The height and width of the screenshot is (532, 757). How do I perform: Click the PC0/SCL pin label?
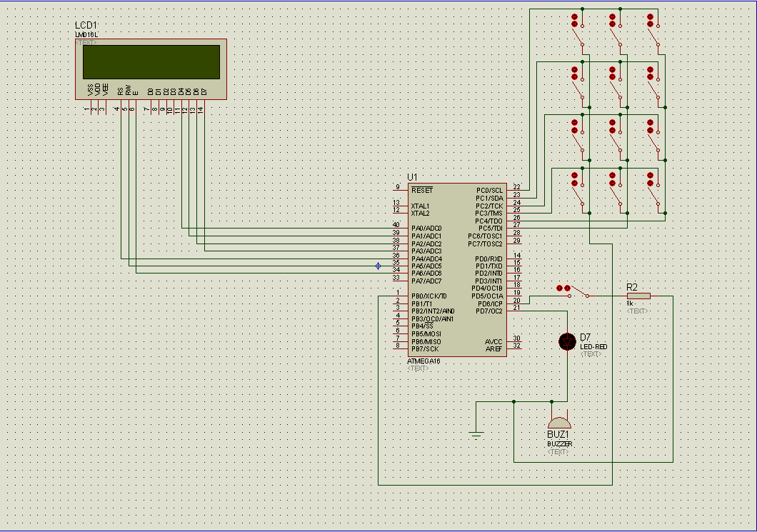[x=489, y=191]
